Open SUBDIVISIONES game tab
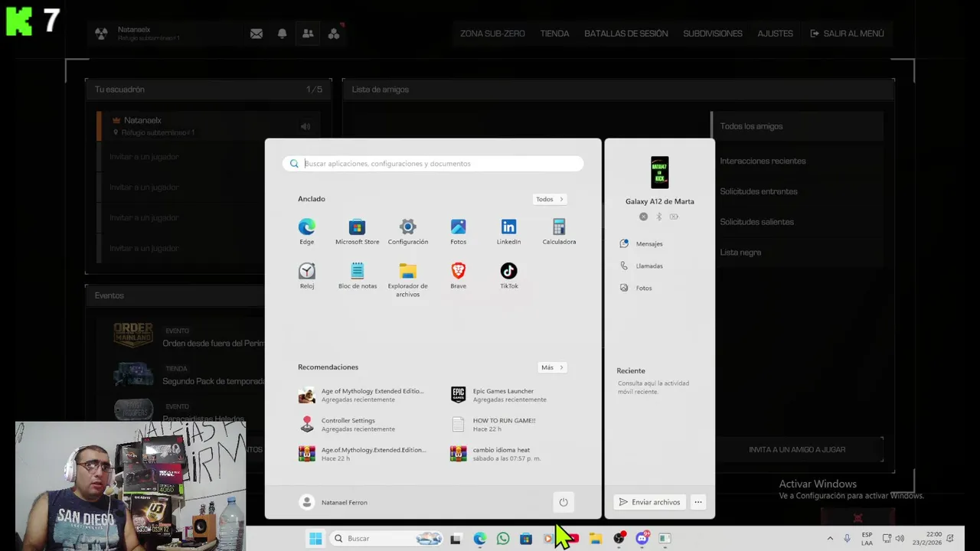The width and height of the screenshot is (980, 551). pos(712,34)
